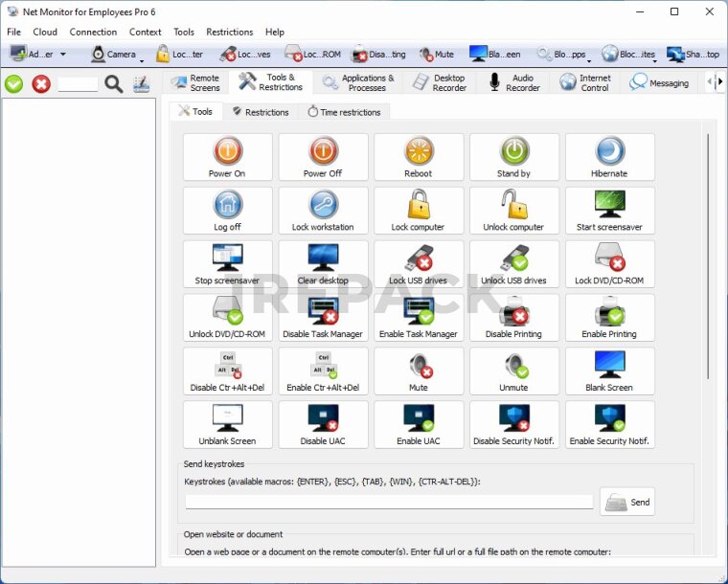
Task: Choose Disable Task Manager tool
Action: tap(323, 318)
